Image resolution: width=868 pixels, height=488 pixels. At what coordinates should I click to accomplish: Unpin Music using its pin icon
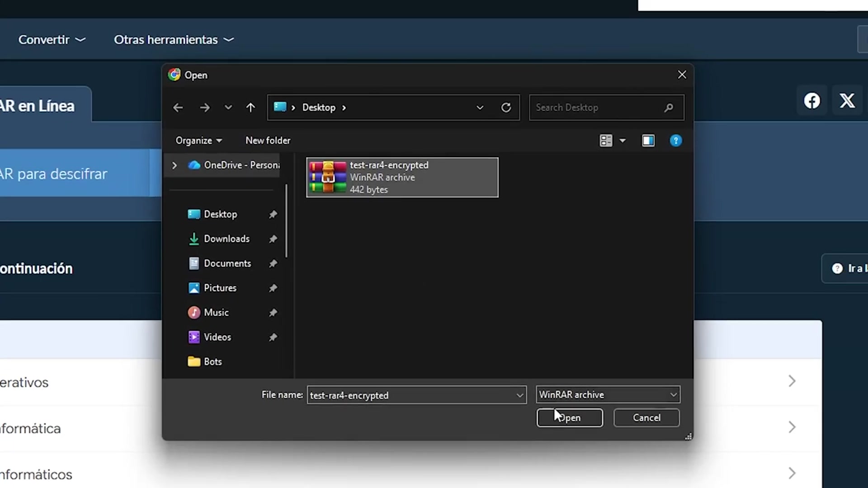point(273,312)
